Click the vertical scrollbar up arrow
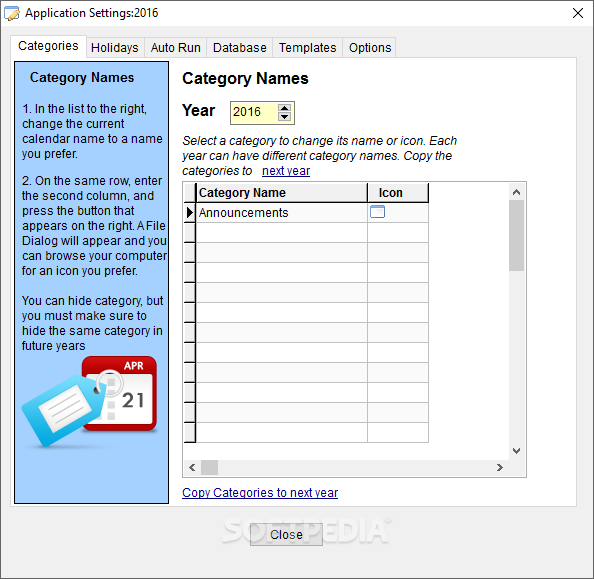Screen dimensions: 594x579 [x=516, y=192]
